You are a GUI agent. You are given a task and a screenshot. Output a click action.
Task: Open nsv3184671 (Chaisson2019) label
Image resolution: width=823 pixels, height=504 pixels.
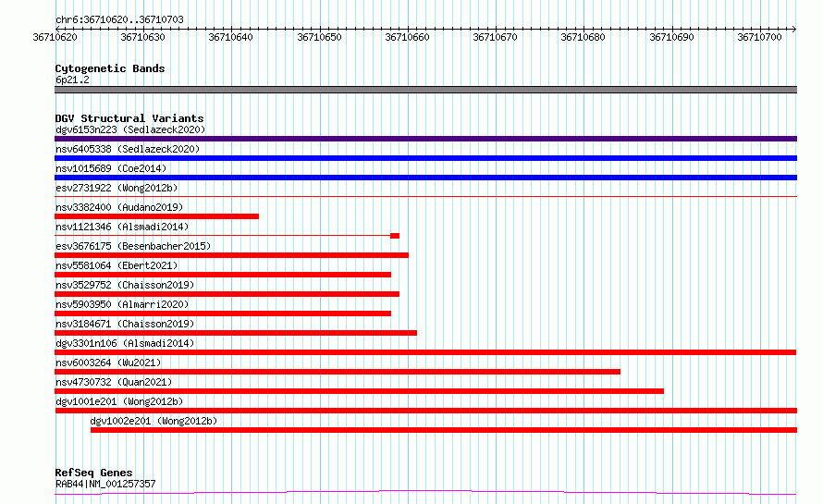(125, 324)
